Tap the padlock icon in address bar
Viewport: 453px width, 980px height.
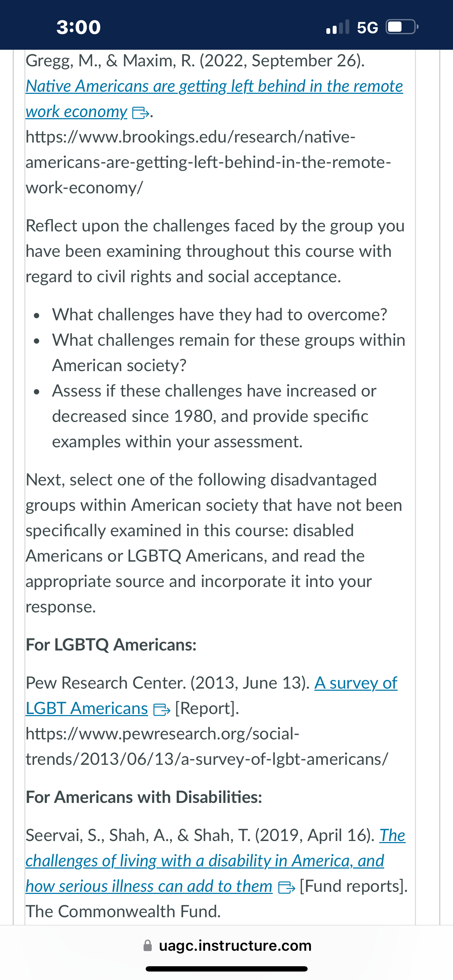coord(147,945)
